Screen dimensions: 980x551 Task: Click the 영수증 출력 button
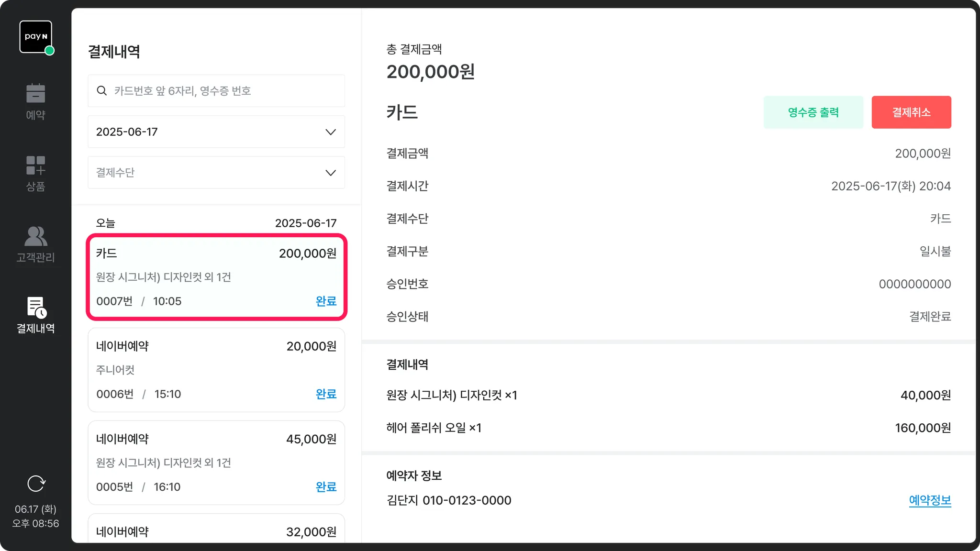tap(813, 112)
